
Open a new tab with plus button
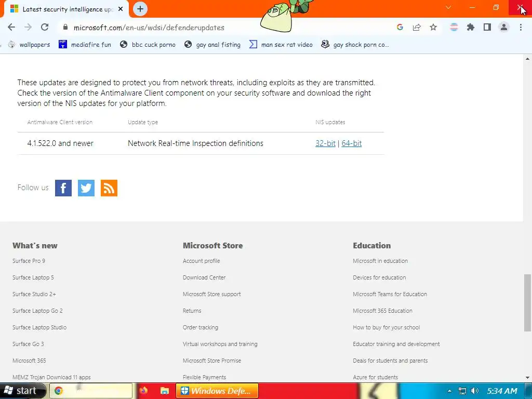click(x=140, y=9)
